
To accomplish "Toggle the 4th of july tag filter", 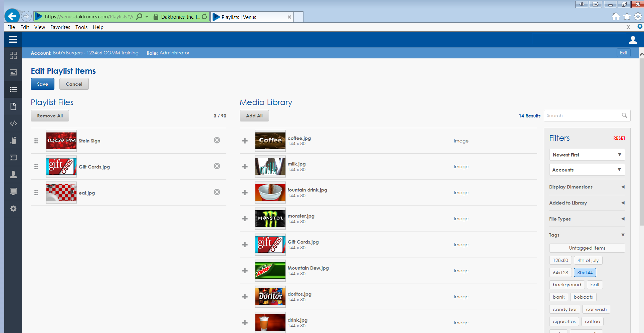I will (x=588, y=260).
